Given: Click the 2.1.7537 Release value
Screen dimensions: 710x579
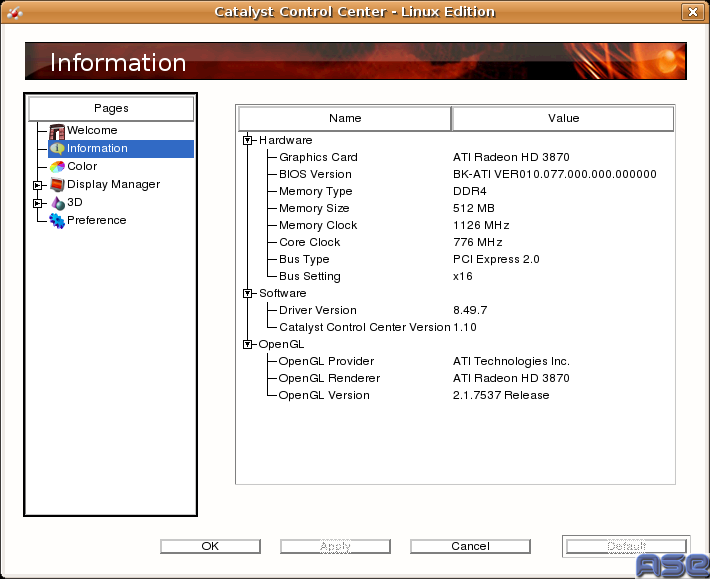Looking at the screenshot, I should 501,395.
